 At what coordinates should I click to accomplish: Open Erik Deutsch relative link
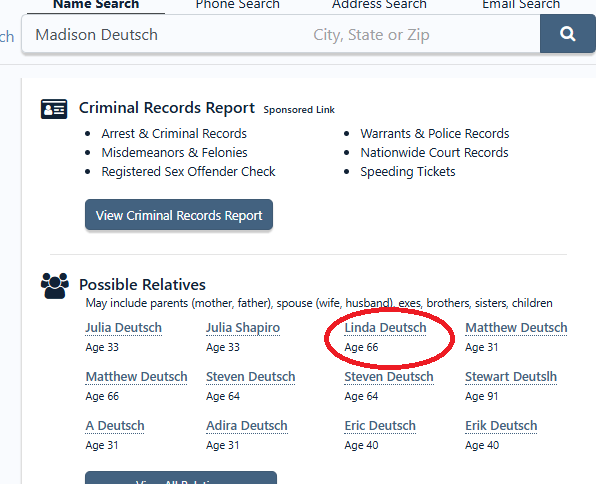pos(501,426)
